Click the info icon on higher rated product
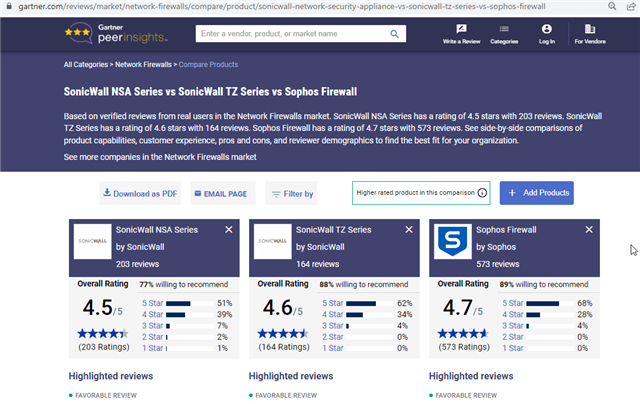640x404 pixels. (x=482, y=193)
